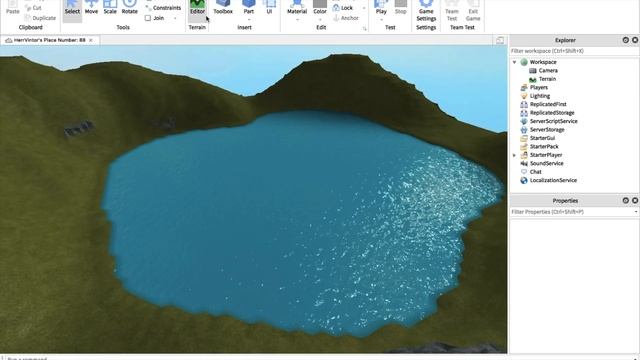
Task: Start Play test
Action: pos(381,7)
